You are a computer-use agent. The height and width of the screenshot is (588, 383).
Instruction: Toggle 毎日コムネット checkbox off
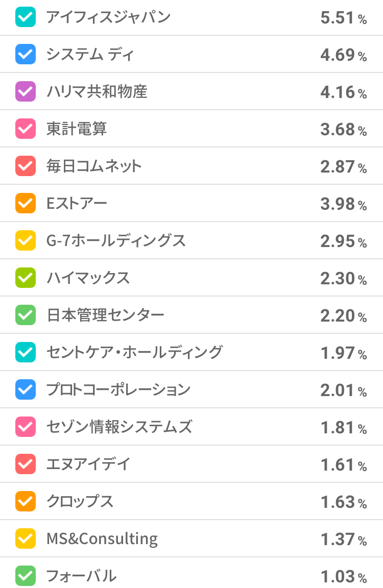(26, 166)
